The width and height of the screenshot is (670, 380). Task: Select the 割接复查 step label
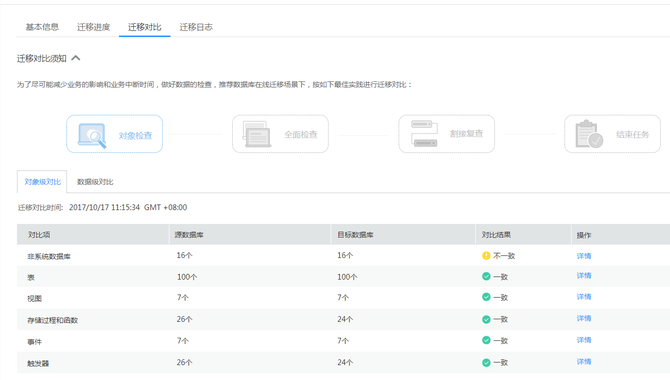coord(466,134)
